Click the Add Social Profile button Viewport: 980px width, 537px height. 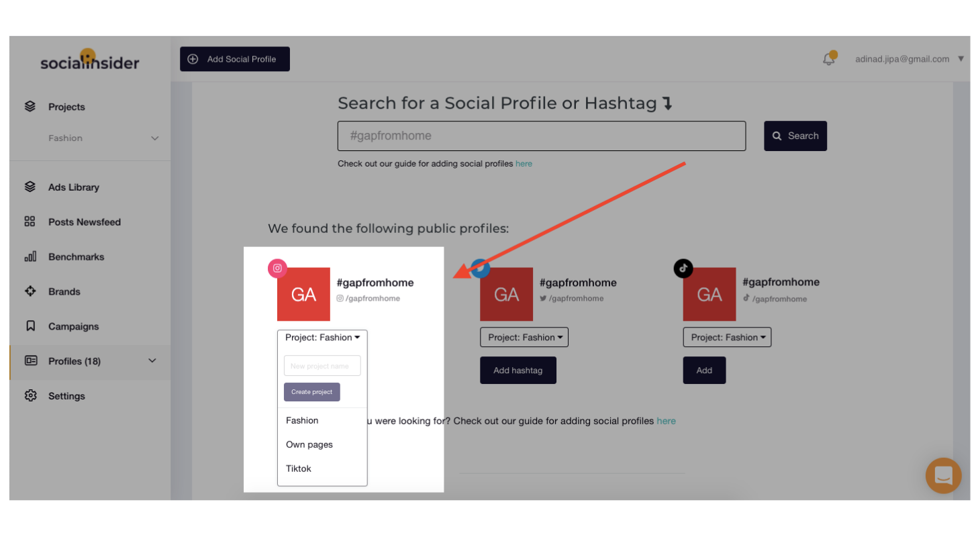pyautogui.click(x=235, y=59)
